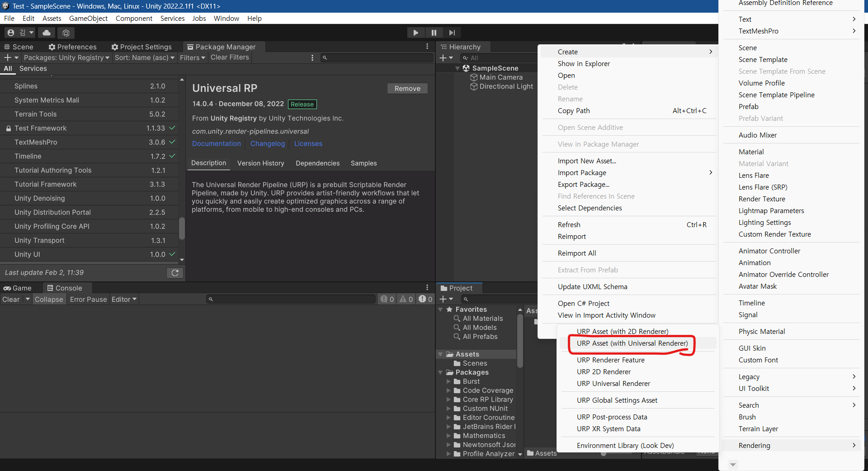The height and width of the screenshot is (471, 868).
Task: Click the Package Manager refresh button
Action: 175,272
